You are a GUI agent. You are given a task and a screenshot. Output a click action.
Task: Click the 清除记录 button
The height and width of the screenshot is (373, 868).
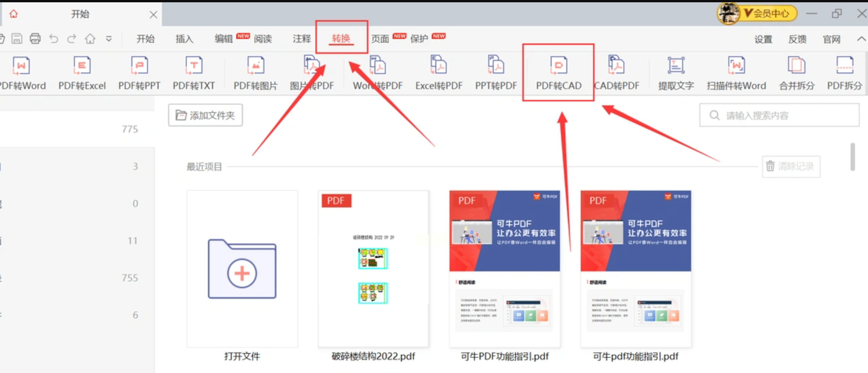click(791, 166)
